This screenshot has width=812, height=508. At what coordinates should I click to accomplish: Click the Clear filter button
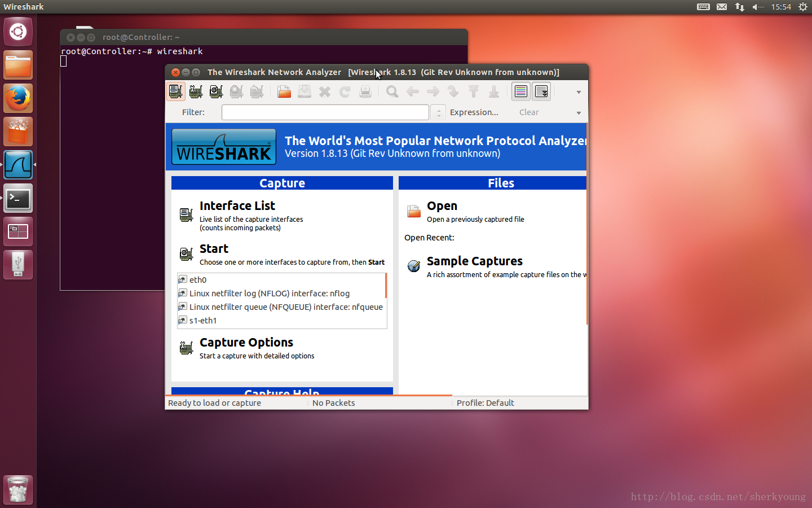(529, 112)
